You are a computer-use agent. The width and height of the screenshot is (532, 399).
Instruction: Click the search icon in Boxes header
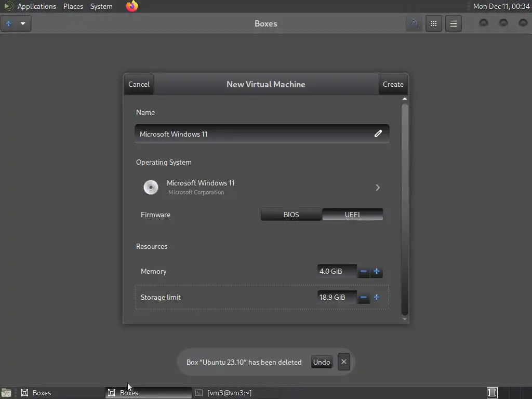[x=414, y=23]
